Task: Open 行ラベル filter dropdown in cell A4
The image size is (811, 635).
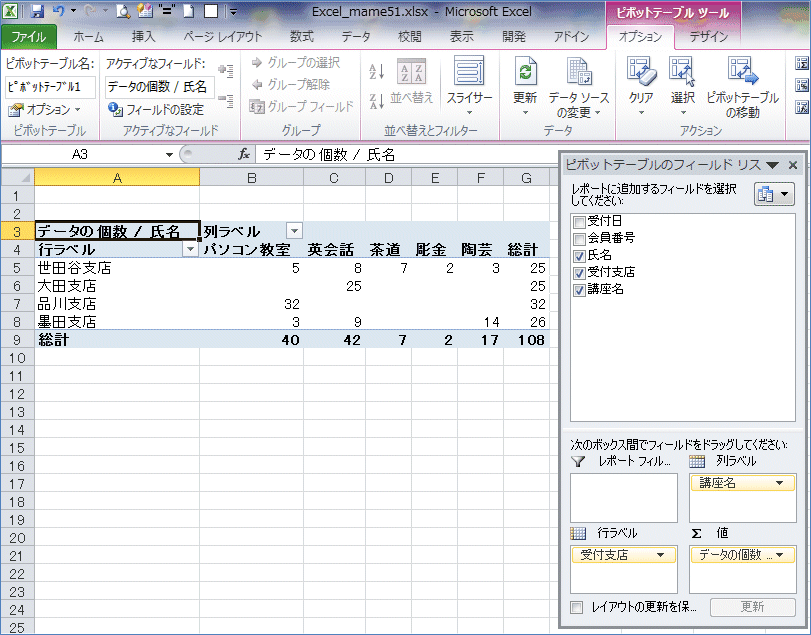Action: 190,250
